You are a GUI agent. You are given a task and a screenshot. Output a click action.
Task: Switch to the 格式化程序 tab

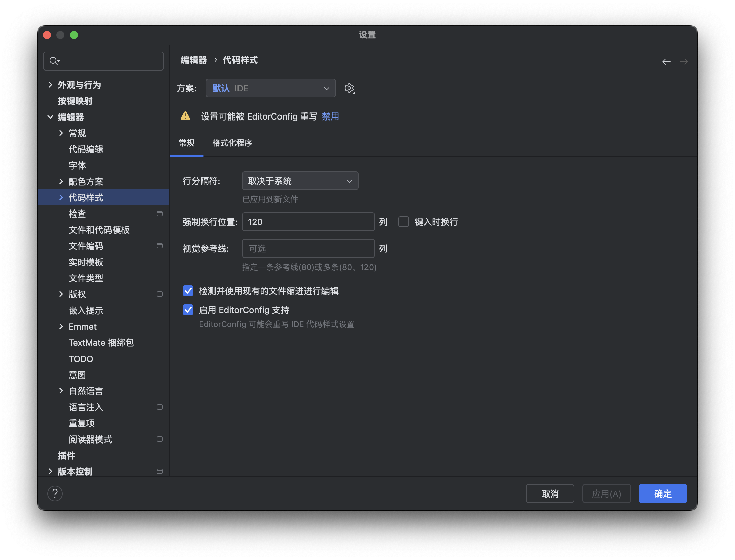[x=232, y=143]
